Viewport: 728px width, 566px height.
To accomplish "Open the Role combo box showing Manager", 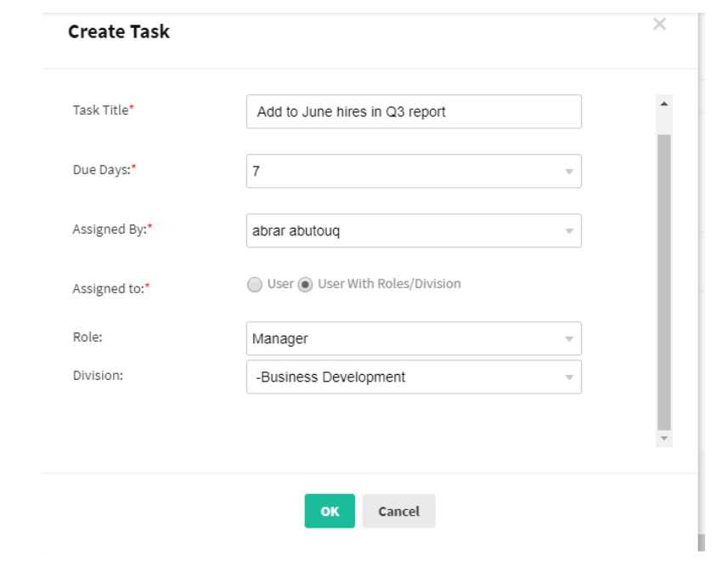I will point(414,338).
